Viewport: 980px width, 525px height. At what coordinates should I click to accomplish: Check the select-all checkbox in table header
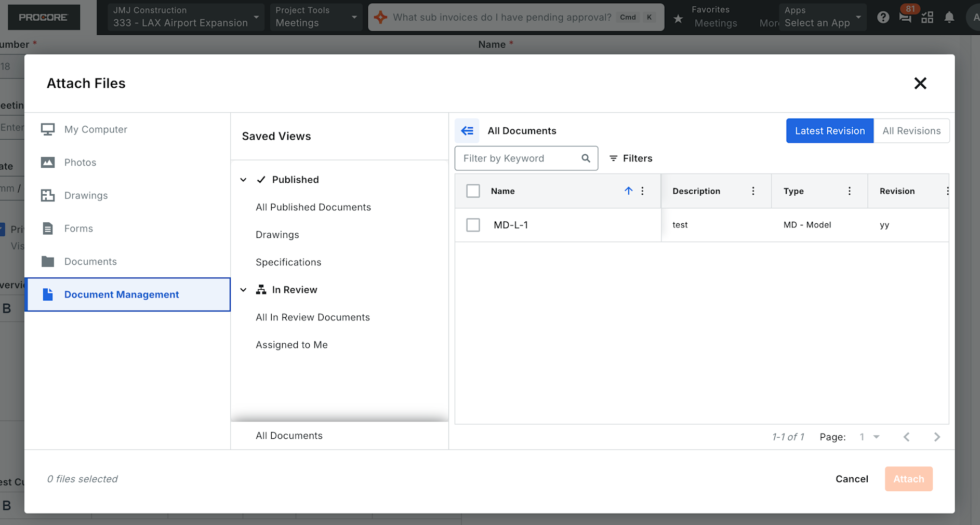473,191
